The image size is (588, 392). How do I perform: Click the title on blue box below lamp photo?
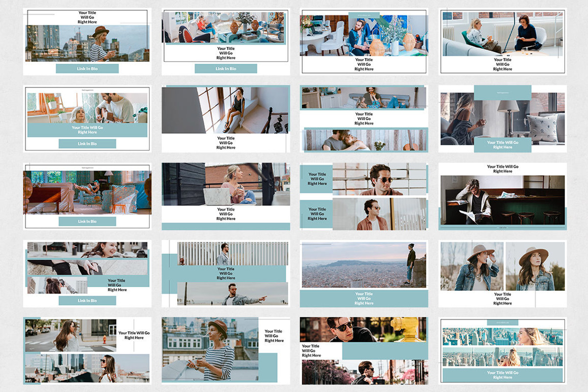point(503,145)
